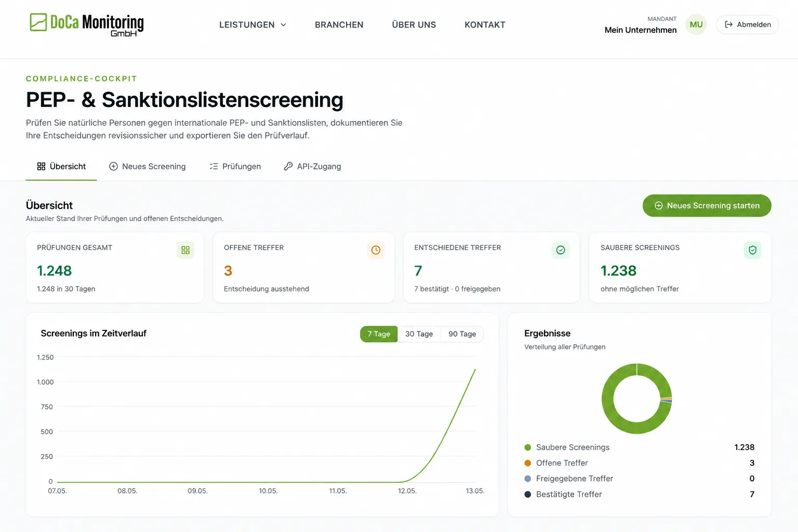Click the key icon on API-Zugang tab
Screen dimensions: 798x532
(288, 166)
